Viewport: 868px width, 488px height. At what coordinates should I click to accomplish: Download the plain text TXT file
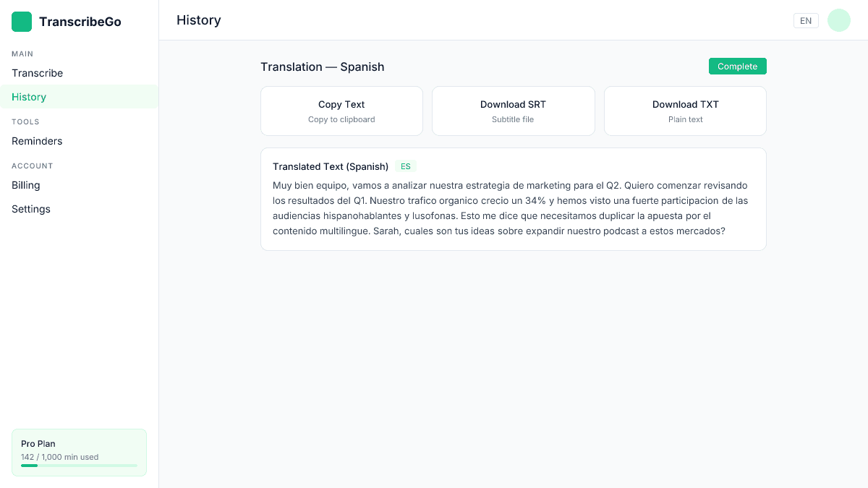click(685, 111)
